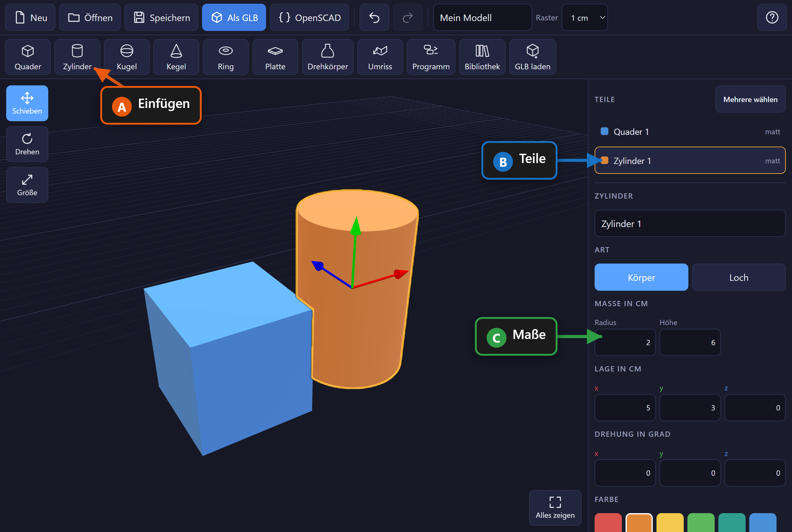Screen dimensions: 792x532
Task: Select the Drehen rotate tool
Action: (27, 144)
